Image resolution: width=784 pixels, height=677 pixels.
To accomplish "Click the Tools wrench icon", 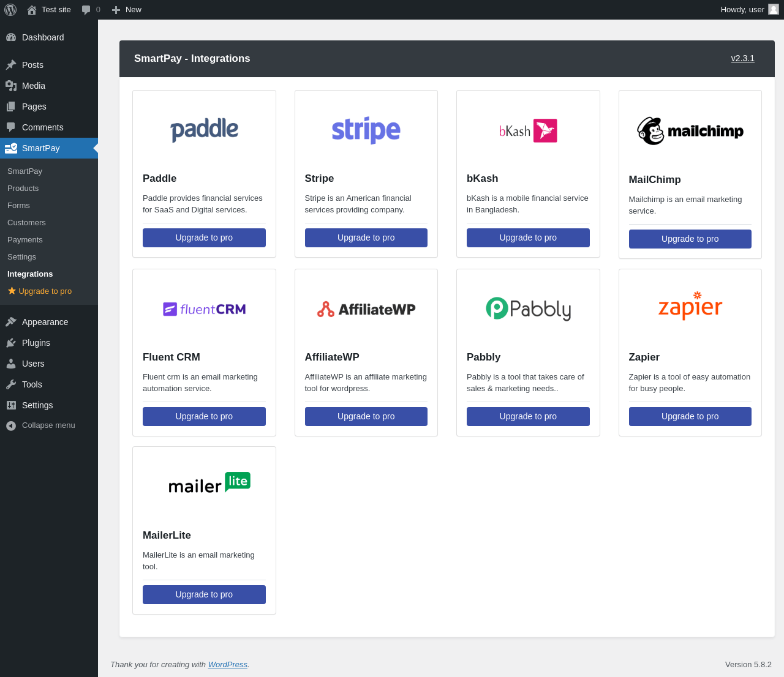I will coord(11,384).
